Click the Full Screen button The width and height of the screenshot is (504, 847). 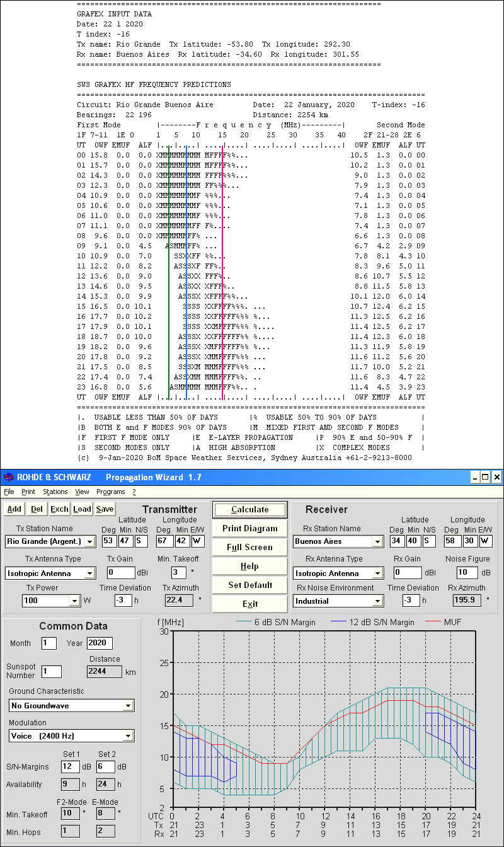pyautogui.click(x=249, y=547)
